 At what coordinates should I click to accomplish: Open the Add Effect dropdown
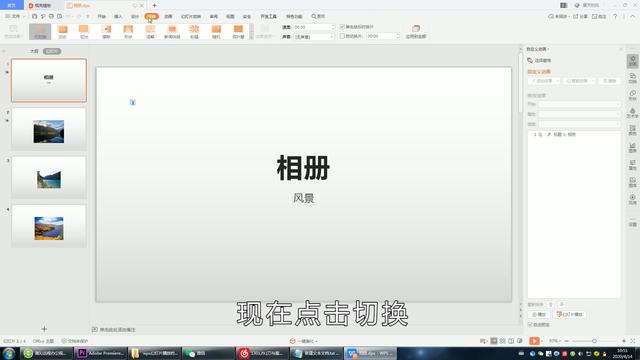click(544, 81)
